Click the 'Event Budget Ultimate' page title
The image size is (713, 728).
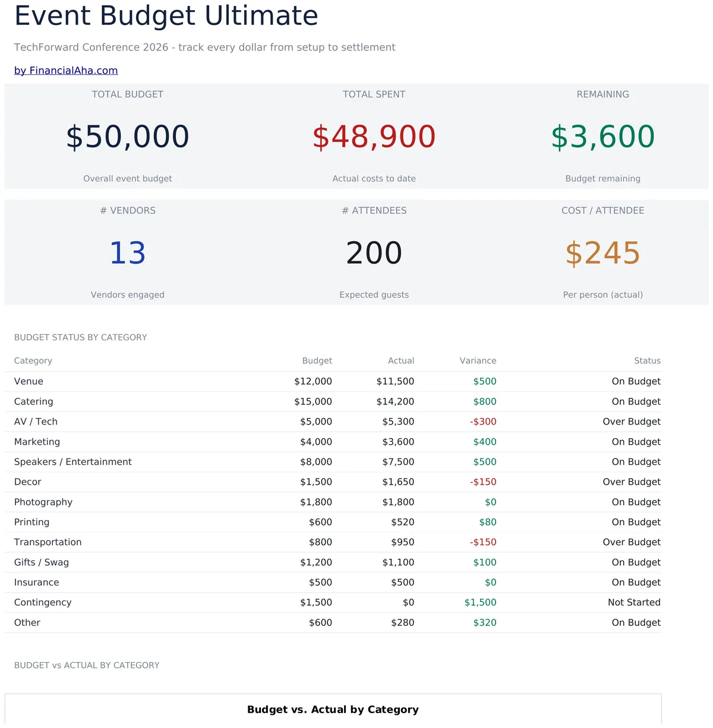pyautogui.click(x=166, y=15)
